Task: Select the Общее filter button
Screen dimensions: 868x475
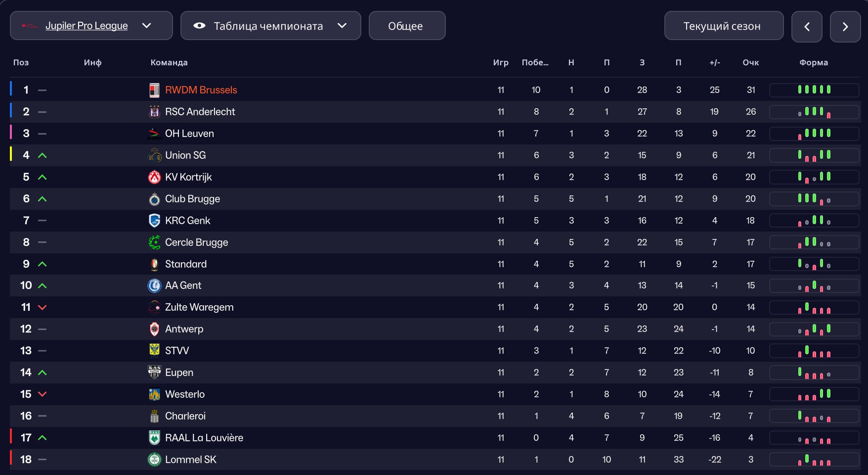Action: (x=407, y=26)
